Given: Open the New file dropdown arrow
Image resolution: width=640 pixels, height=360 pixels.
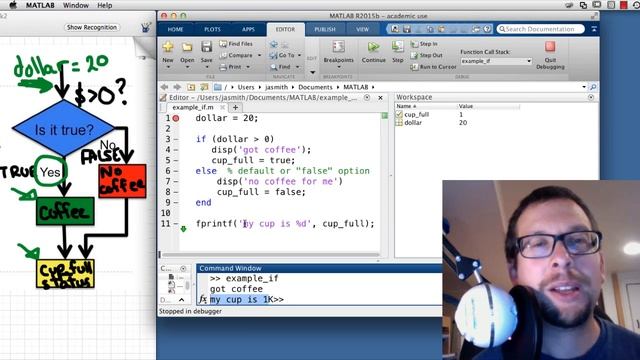Looking at the screenshot, I should (x=168, y=67).
